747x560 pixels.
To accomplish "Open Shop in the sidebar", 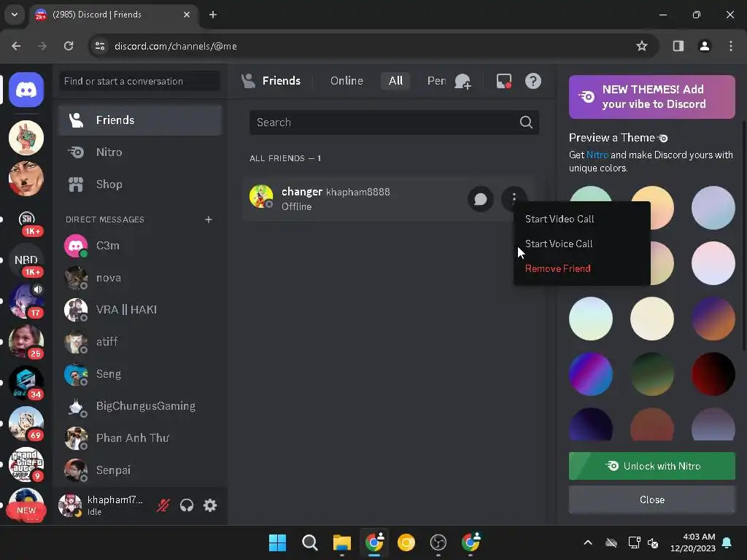I will (x=140, y=184).
